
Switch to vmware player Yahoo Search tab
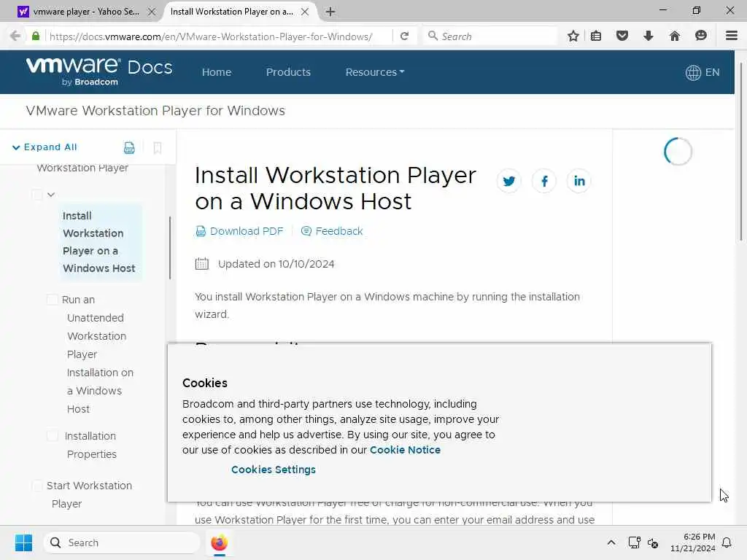point(86,12)
